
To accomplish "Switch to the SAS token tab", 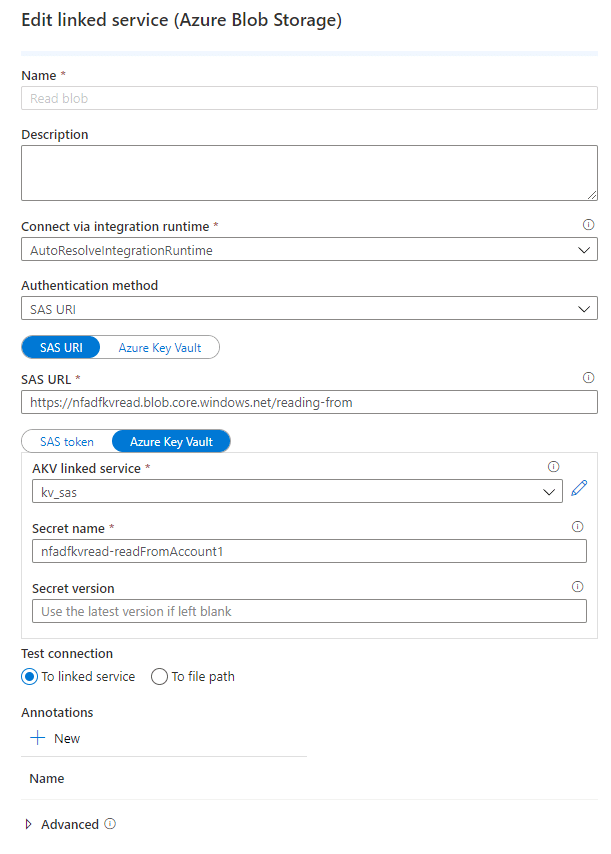I will click(67, 442).
